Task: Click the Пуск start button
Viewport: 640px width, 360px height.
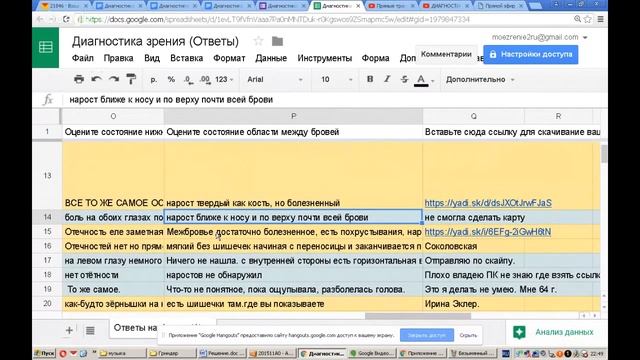Action: [x=44, y=353]
